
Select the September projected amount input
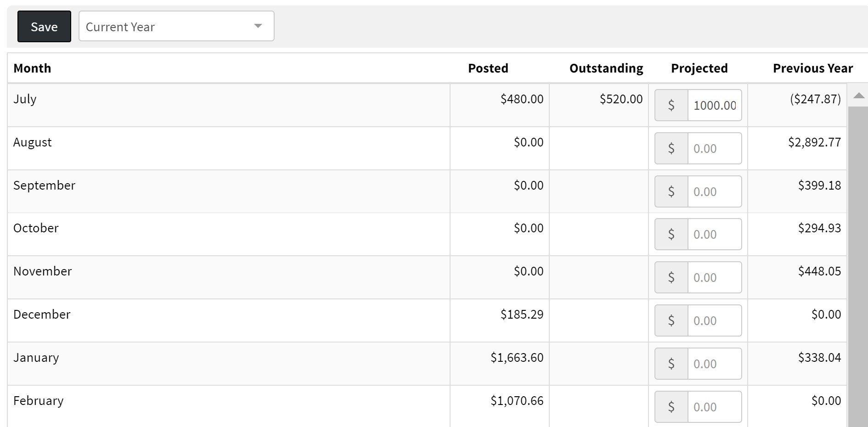pos(715,191)
